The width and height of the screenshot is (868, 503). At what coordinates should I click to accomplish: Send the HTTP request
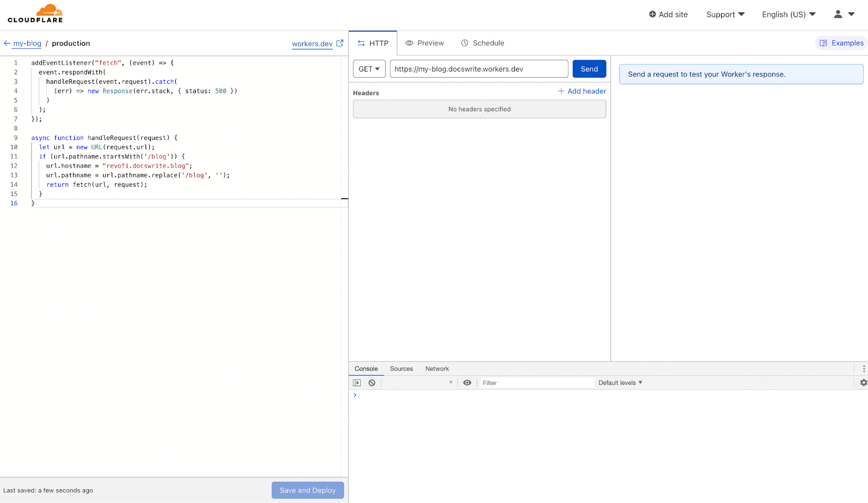click(589, 69)
